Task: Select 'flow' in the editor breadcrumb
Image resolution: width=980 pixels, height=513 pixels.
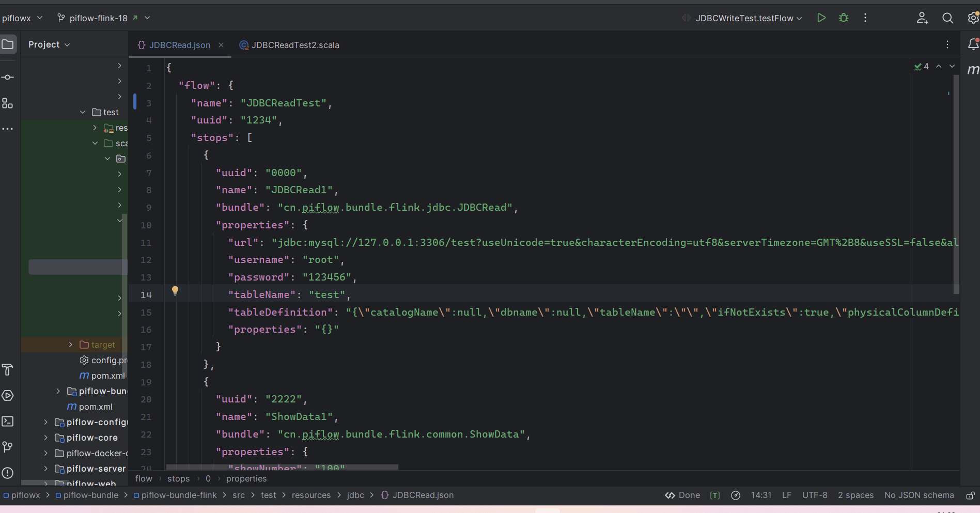Action: [x=144, y=479]
